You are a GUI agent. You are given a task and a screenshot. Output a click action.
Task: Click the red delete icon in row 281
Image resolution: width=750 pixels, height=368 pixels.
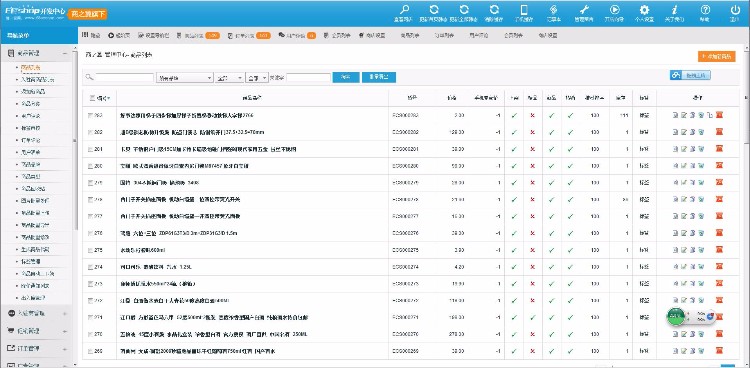(x=719, y=149)
